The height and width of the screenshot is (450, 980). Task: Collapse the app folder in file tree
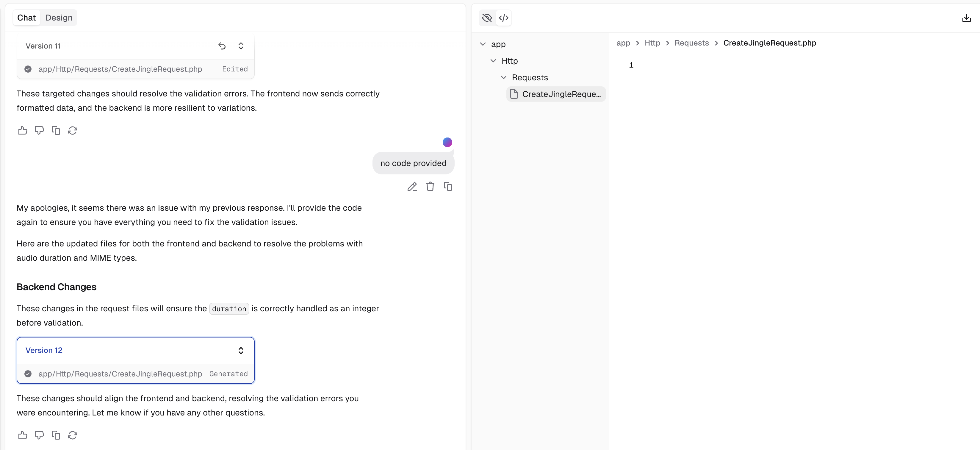pos(483,44)
